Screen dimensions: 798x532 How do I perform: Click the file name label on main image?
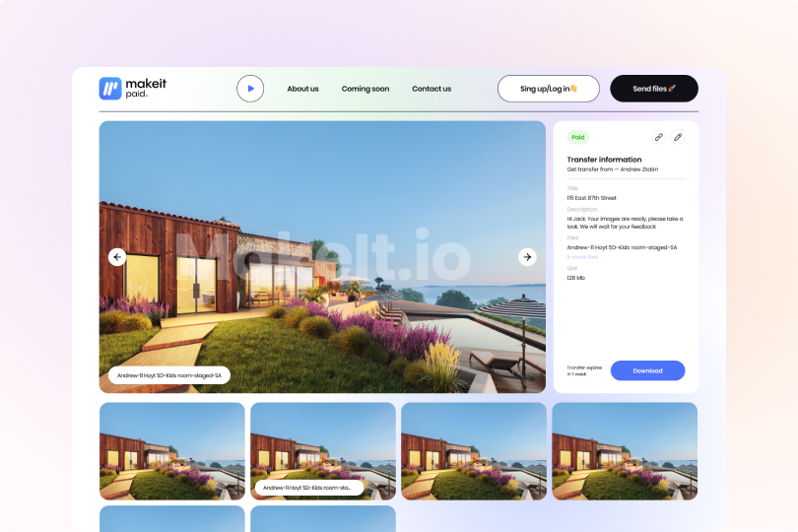168,375
